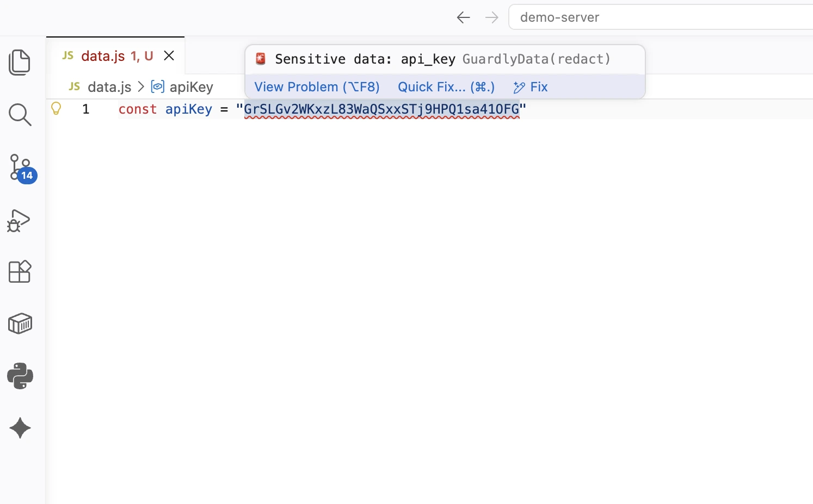Open the Python panel from activity bar
813x504 pixels.
(20, 376)
